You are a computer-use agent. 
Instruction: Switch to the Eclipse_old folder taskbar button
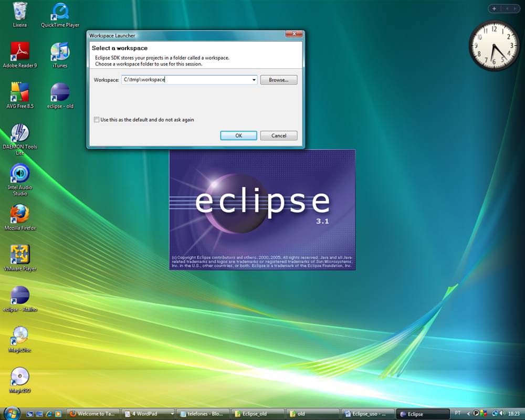[258, 414]
